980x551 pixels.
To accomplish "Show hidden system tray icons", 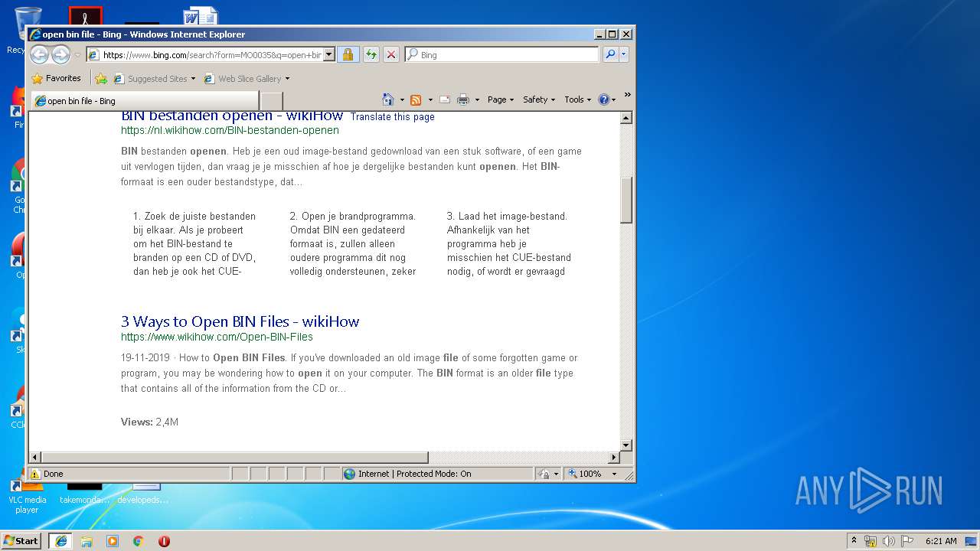I will (x=854, y=541).
